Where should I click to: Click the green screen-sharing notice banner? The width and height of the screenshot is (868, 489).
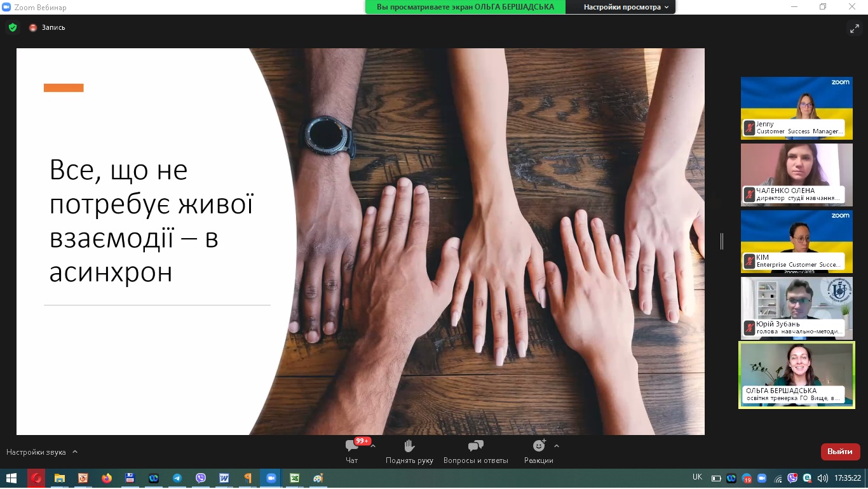[x=465, y=7]
